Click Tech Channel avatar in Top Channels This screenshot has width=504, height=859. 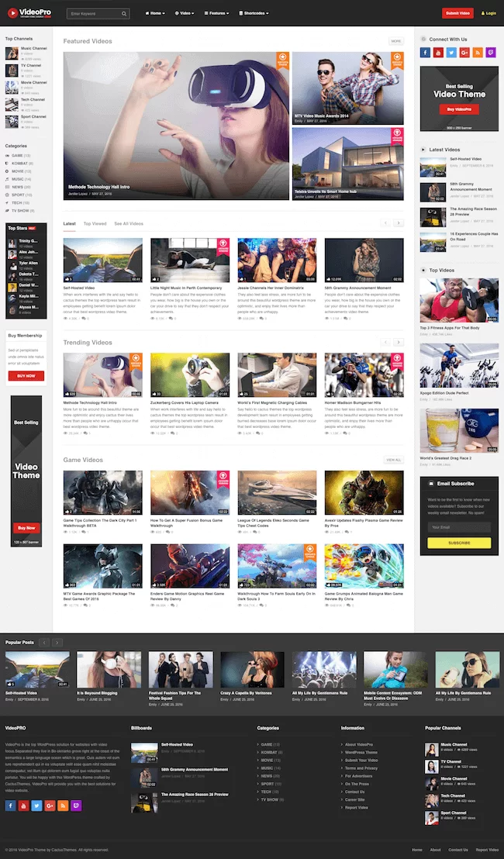12,104
